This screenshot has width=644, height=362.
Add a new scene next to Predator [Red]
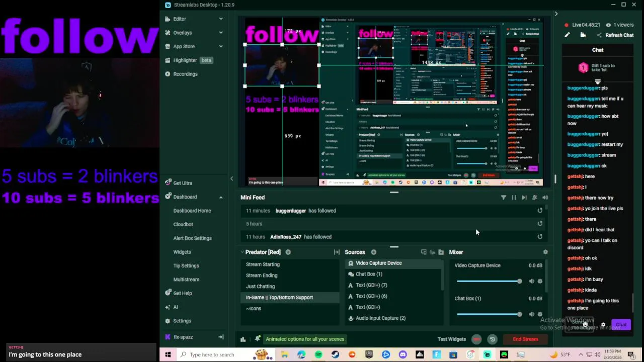click(x=288, y=252)
